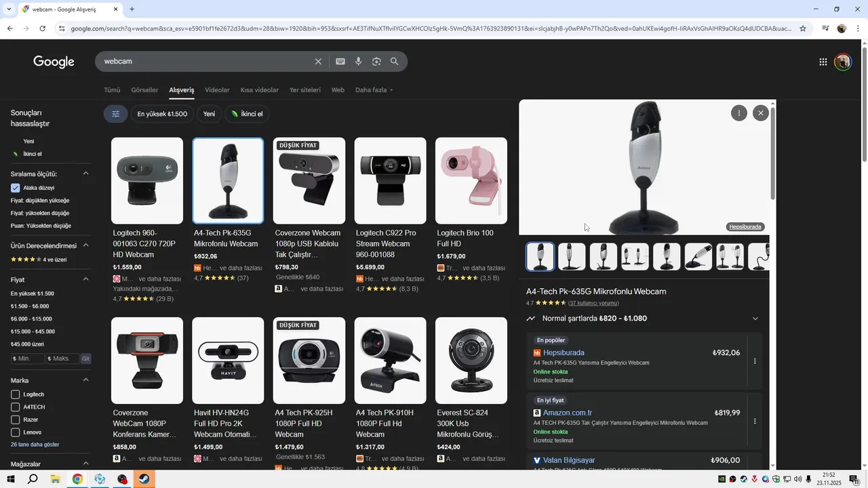Focus the Min. price input
868x488 pixels.
click(x=28, y=359)
